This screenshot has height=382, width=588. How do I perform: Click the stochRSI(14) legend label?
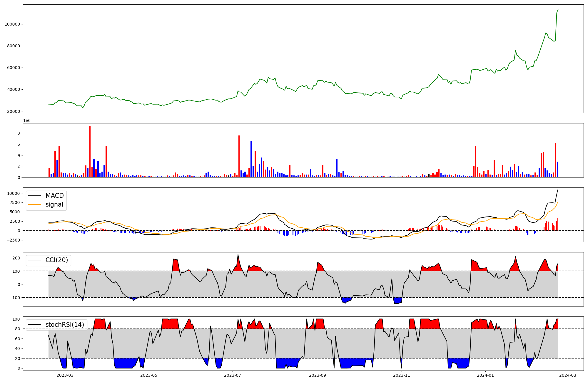click(65, 324)
